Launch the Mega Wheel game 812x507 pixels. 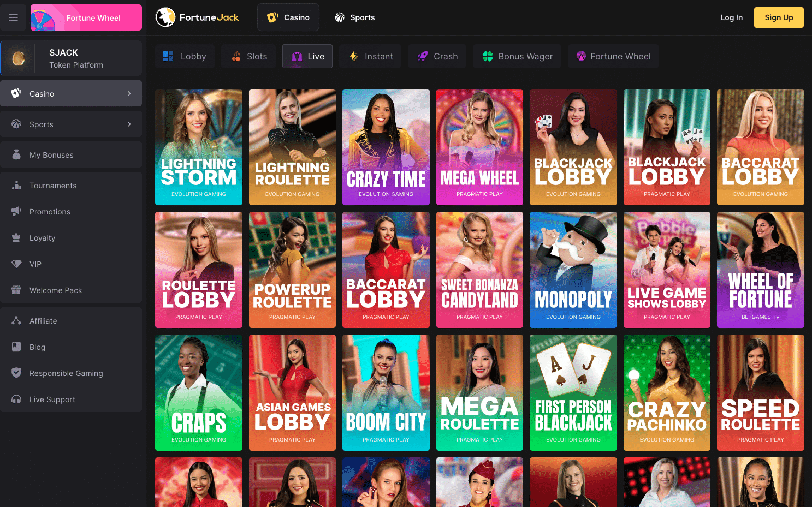click(x=479, y=147)
